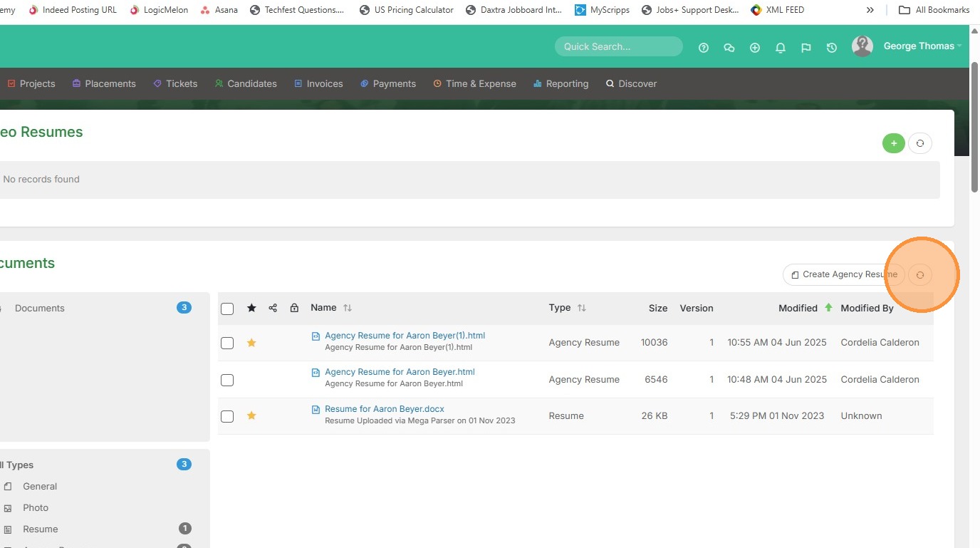Click the help question mark icon
The width and height of the screenshot is (980, 548).
(704, 48)
